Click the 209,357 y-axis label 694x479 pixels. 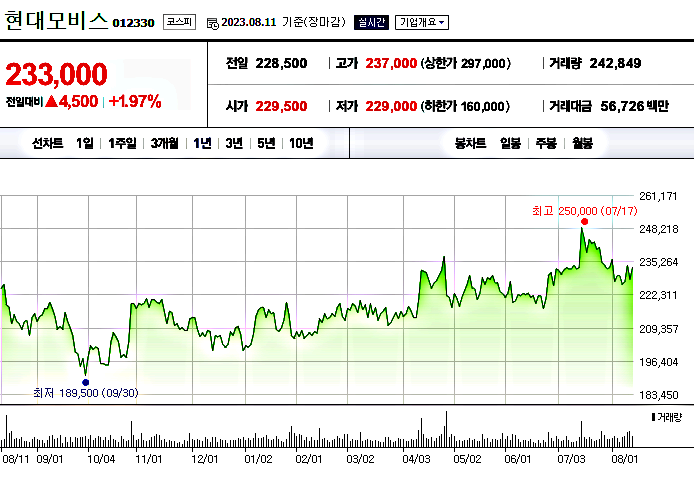(659, 329)
